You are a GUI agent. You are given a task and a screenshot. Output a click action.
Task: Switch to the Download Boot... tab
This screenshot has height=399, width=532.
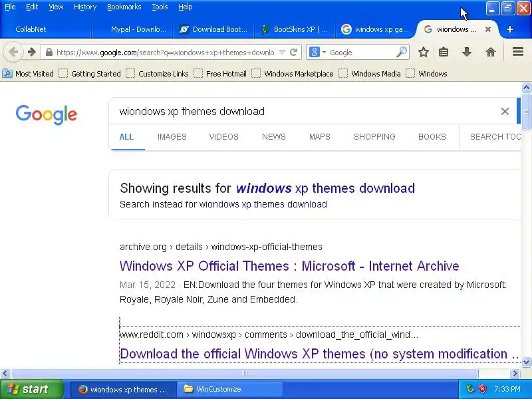point(213,29)
